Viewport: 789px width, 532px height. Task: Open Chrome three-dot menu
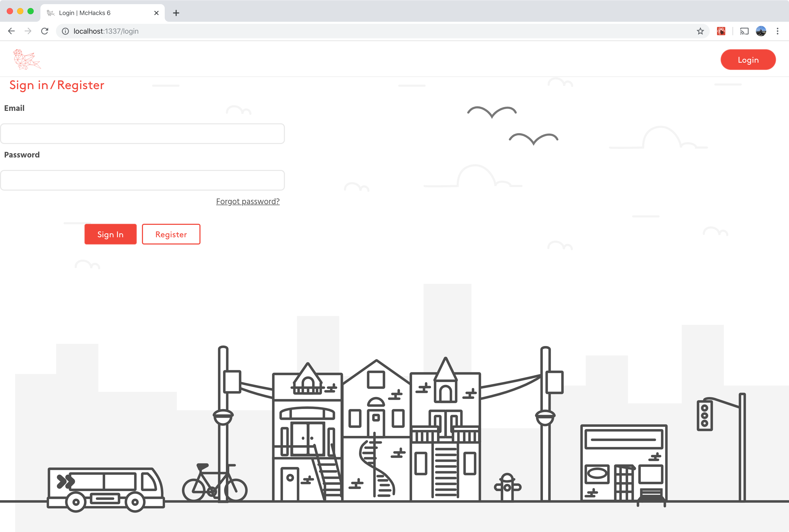[x=777, y=31]
